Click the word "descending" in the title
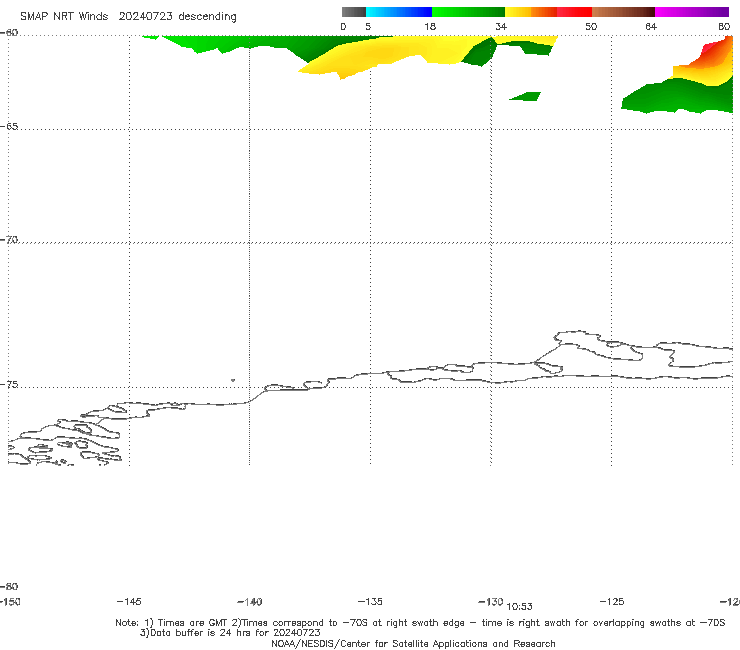The height and width of the screenshot is (650, 740). [207, 17]
